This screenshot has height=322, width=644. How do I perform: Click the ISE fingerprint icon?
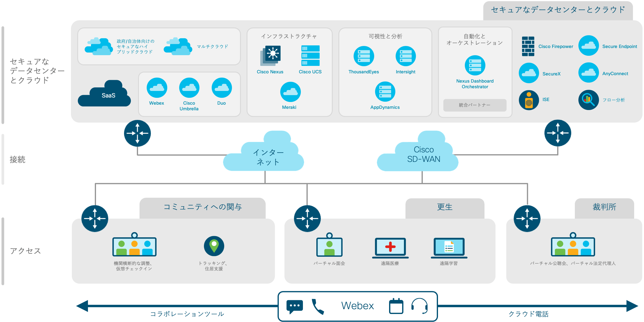pos(529,100)
